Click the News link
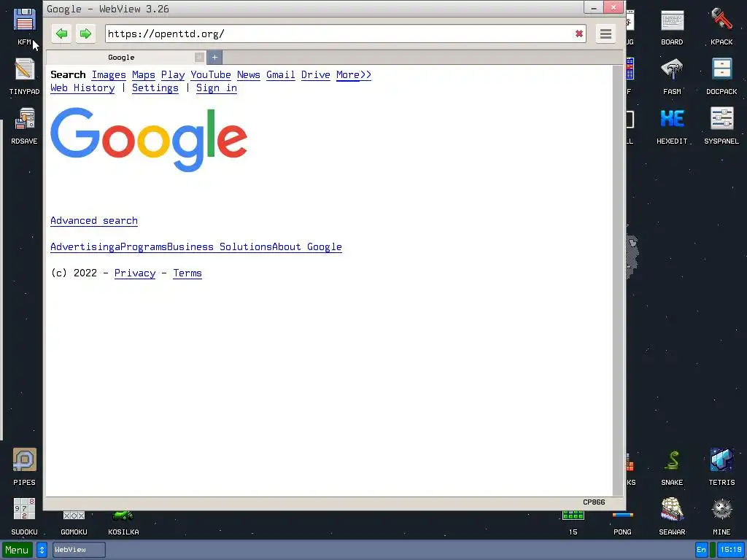The image size is (747, 560). [249, 75]
